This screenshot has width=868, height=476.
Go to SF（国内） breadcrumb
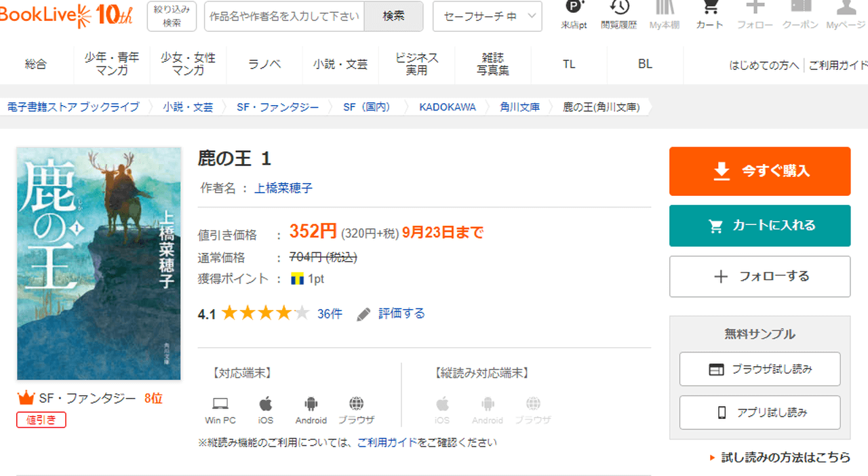367,107
